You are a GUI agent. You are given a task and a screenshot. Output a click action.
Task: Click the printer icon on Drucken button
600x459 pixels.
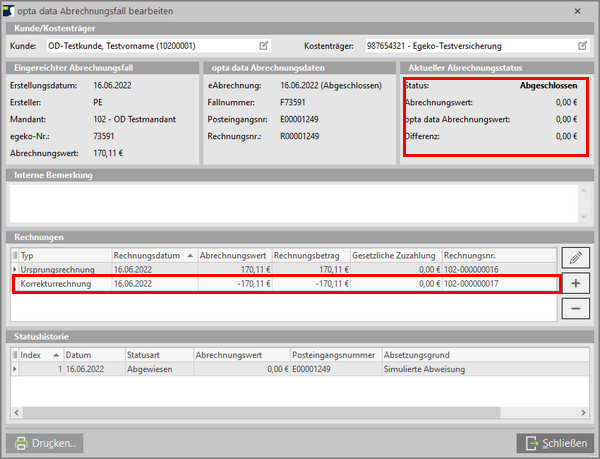[x=22, y=442]
